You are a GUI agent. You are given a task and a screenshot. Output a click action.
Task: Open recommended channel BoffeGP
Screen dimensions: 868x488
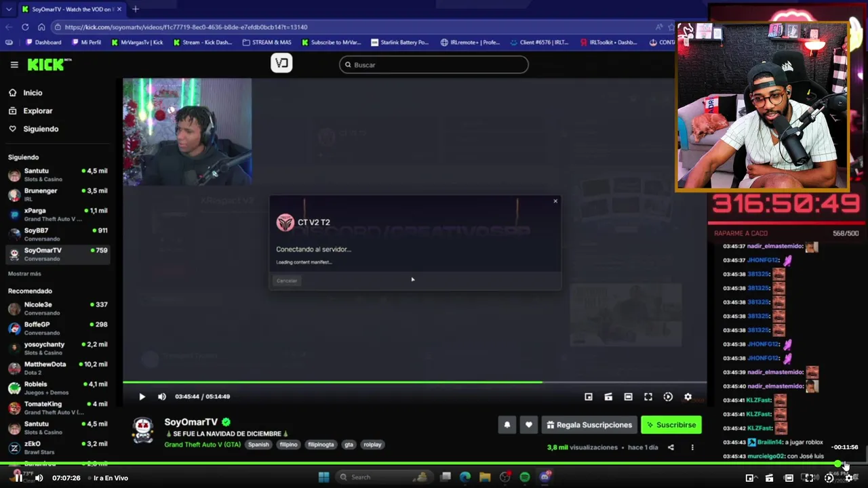[x=58, y=328]
